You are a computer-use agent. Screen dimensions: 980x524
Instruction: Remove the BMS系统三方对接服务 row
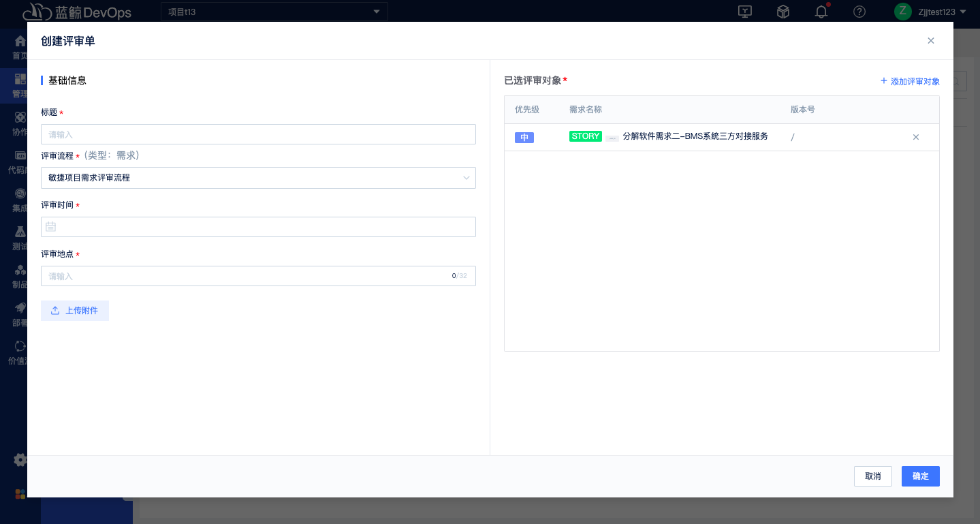point(916,137)
